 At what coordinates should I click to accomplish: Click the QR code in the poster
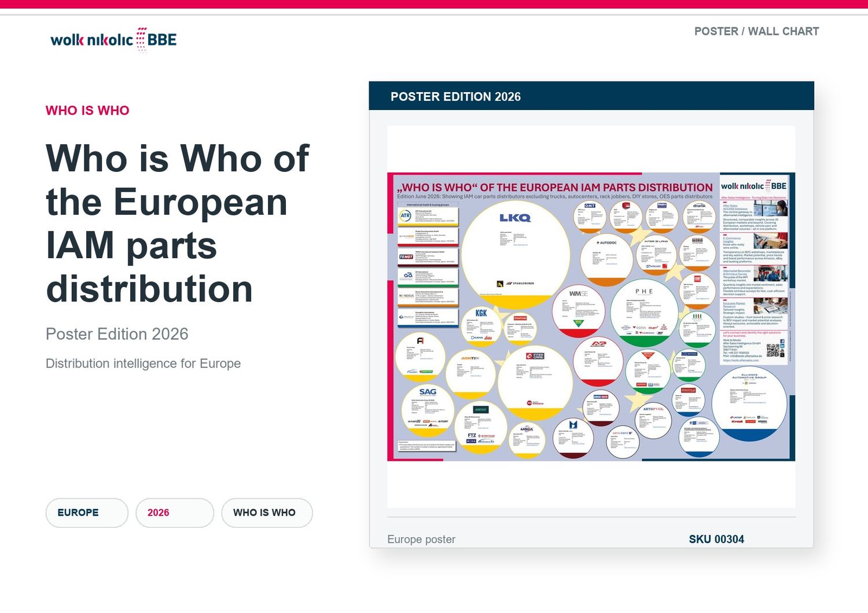[773, 350]
